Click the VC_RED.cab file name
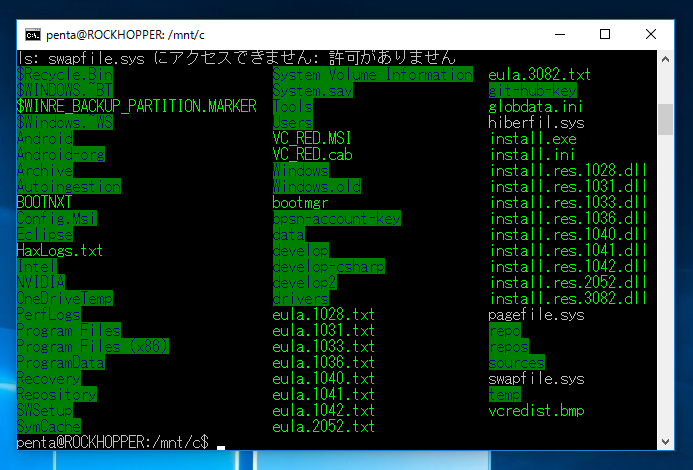This screenshot has height=470, width=693. tap(312, 154)
